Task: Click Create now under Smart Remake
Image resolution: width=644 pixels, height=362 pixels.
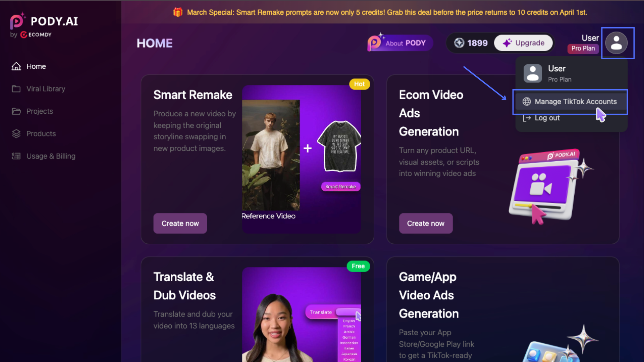Action: pyautogui.click(x=180, y=223)
